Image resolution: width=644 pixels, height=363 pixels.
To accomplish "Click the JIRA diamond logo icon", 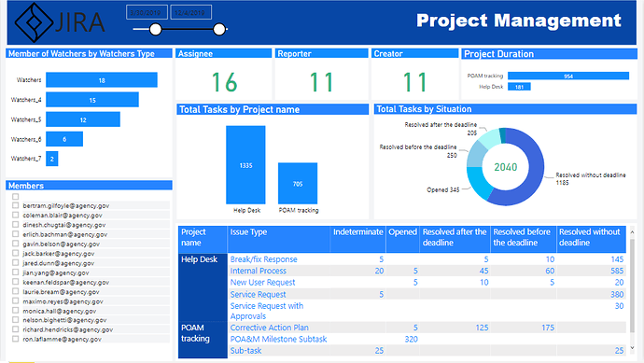I will (x=34, y=22).
